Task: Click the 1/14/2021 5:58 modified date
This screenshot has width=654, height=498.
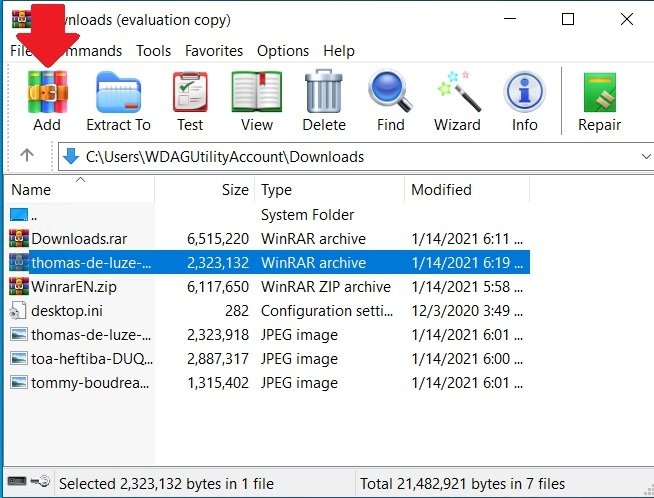Action: click(x=467, y=287)
